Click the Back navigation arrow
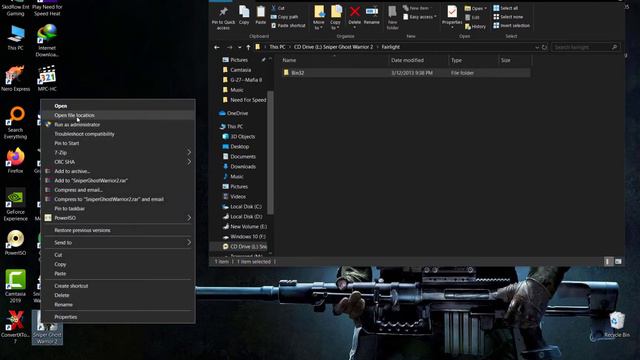640x360 pixels. pos(217,47)
